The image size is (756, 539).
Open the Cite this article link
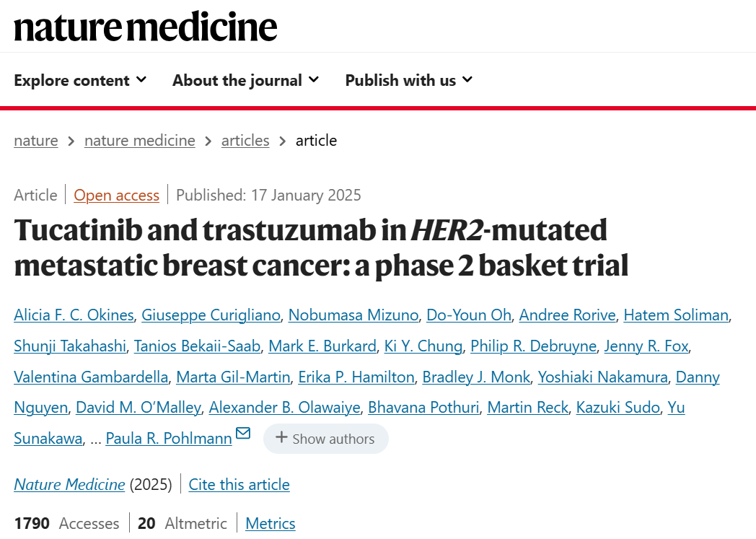coord(239,484)
